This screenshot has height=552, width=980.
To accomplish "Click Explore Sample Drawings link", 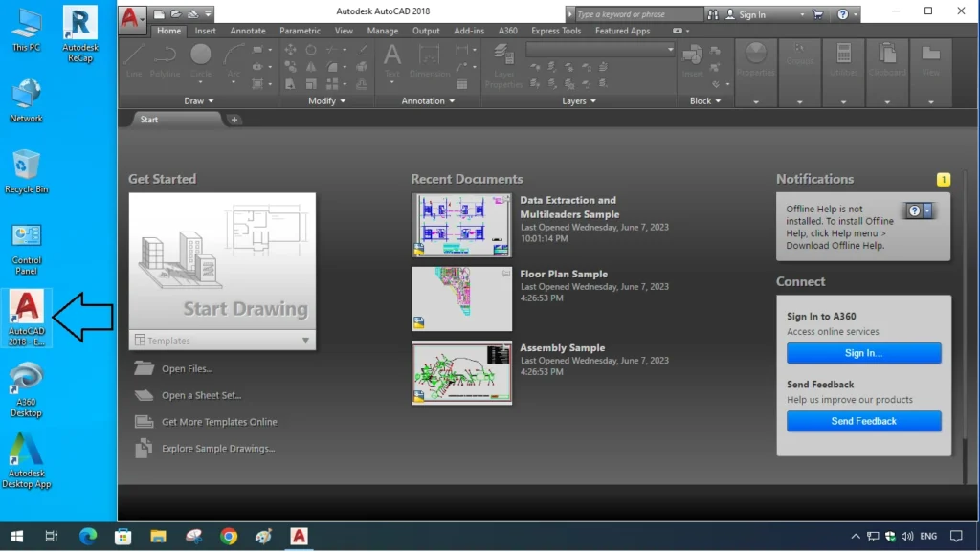I will pyautogui.click(x=218, y=449).
